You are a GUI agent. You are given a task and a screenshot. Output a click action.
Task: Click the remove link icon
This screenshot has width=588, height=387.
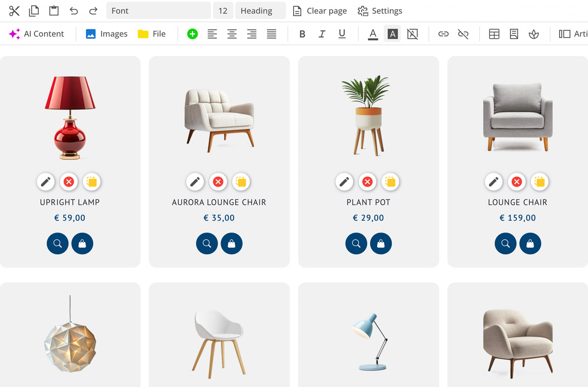click(x=463, y=34)
